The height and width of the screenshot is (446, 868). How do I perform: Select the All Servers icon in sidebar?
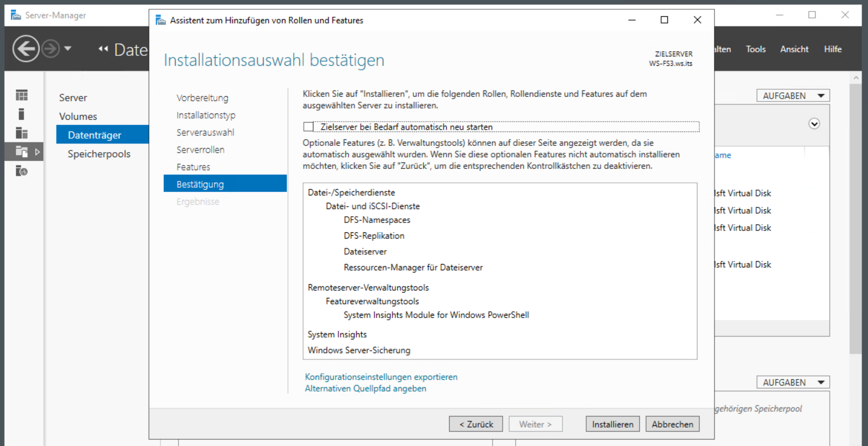coord(21,133)
